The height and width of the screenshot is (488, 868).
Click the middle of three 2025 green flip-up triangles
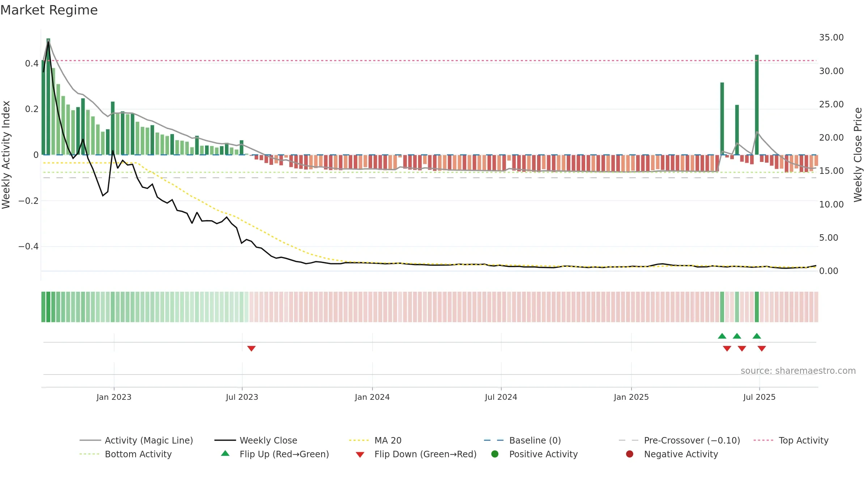[737, 336]
